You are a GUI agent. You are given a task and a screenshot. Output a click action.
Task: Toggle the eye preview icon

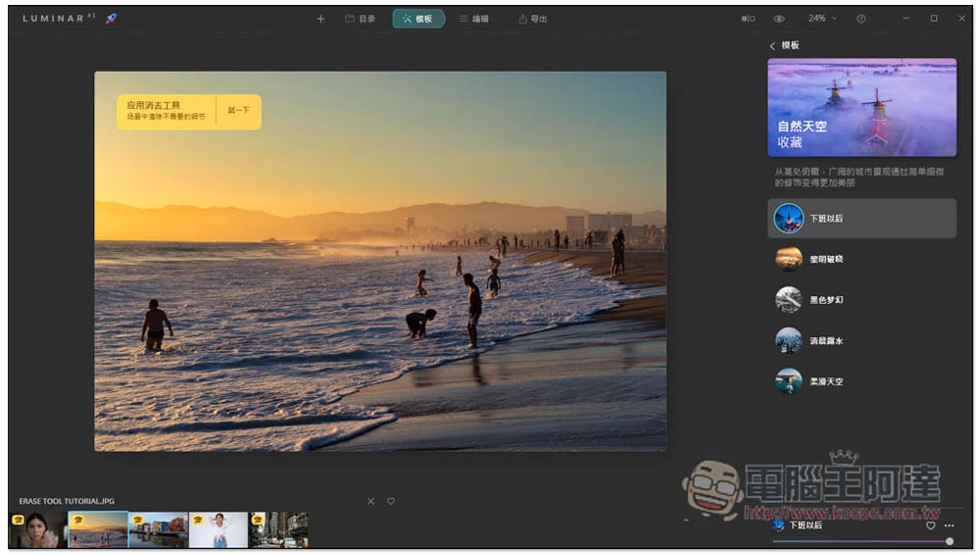tap(779, 19)
